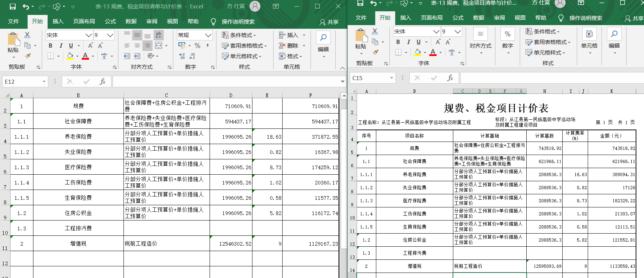Undo last action in the left Excel window
Image resolution: width=644 pixels, height=278 pixels.
tap(26, 7)
